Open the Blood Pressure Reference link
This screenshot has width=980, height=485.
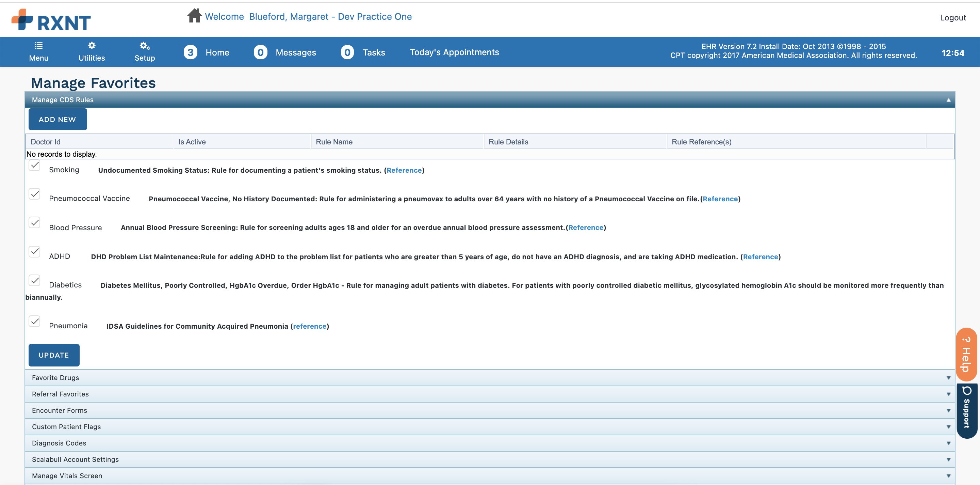click(x=586, y=227)
